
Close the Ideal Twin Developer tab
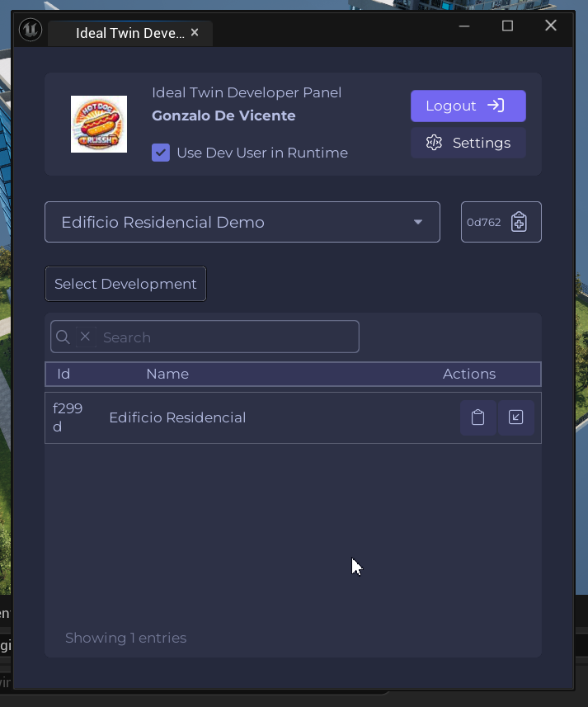click(195, 33)
